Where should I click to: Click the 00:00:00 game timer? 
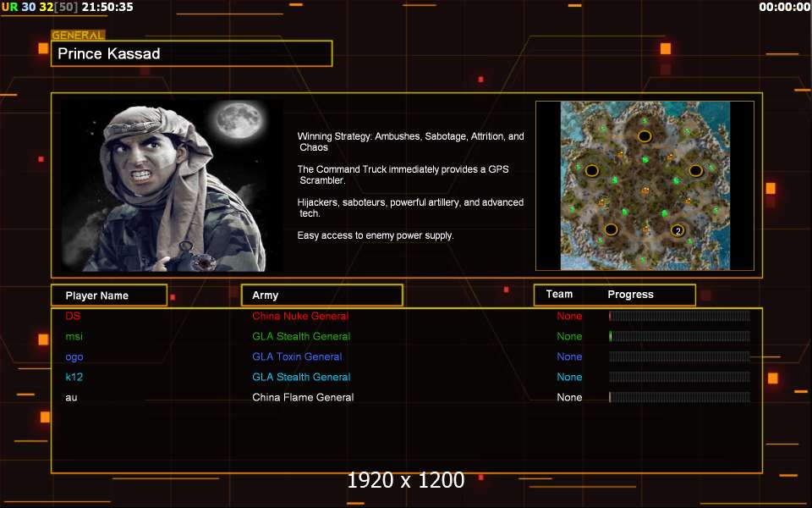[x=785, y=7]
